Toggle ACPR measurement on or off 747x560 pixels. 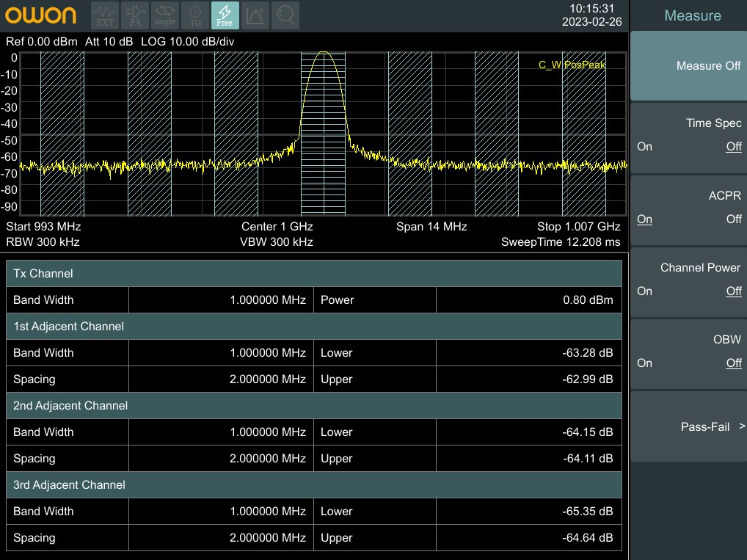point(688,208)
